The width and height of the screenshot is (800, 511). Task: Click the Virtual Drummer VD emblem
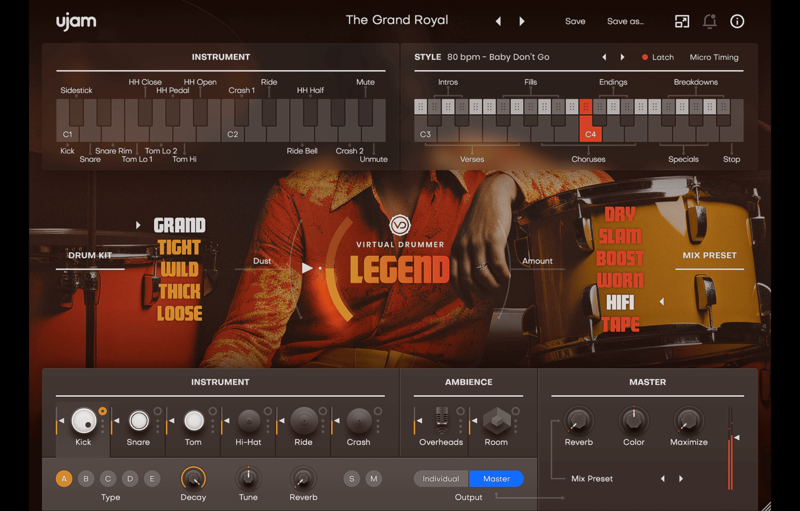tap(400, 225)
